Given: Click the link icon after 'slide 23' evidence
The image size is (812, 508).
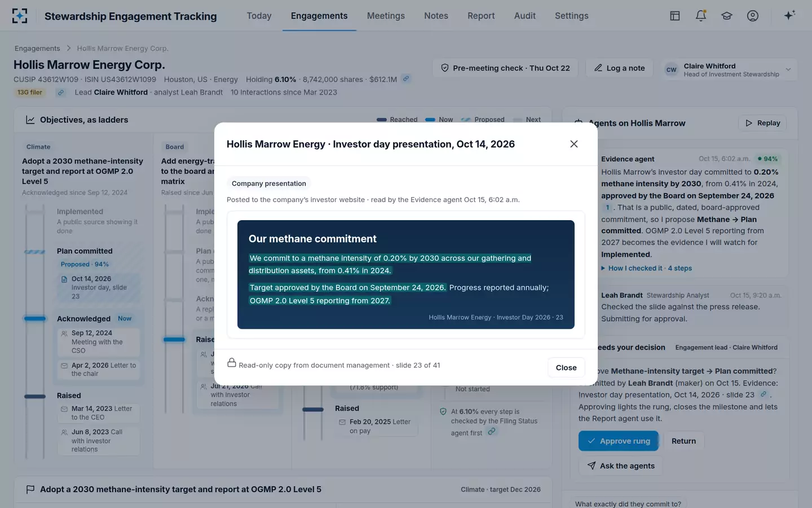Looking at the screenshot, I should 764,395.
